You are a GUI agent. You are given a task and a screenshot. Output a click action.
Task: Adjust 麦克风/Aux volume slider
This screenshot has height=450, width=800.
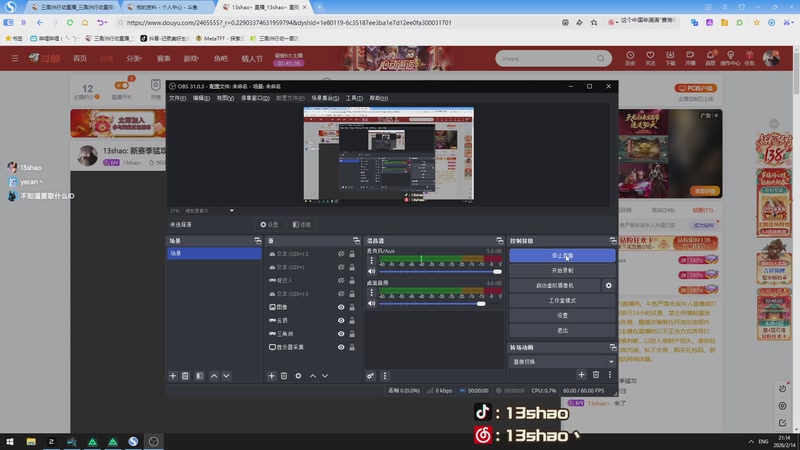[x=440, y=272]
